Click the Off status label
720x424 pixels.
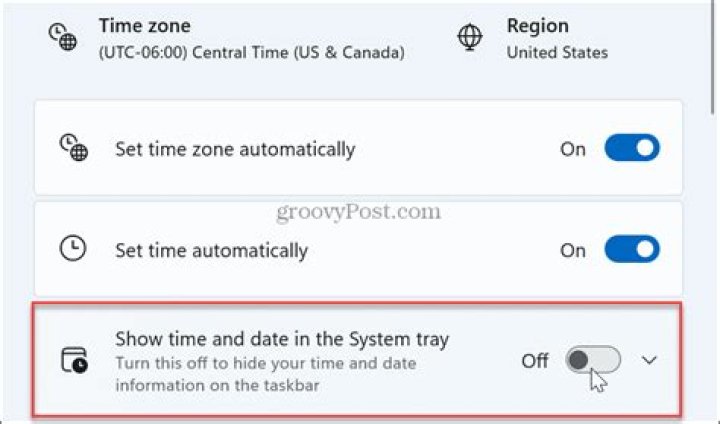(x=535, y=360)
